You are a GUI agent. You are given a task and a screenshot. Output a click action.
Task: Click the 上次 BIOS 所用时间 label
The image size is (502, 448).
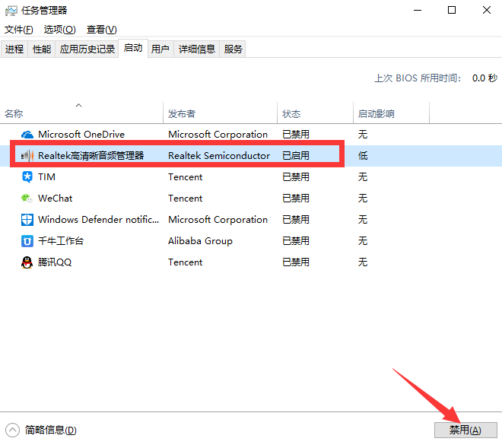click(x=418, y=78)
